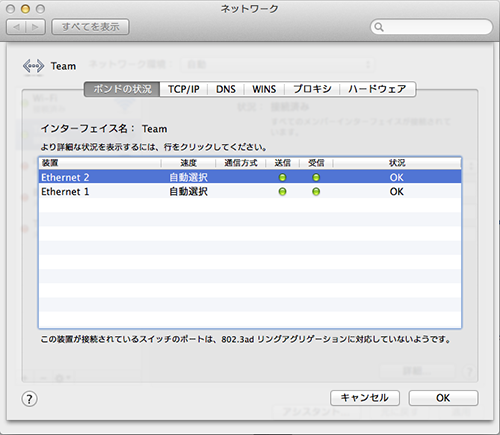Click the search magnifier icon
This screenshot has height=435, width=500.
point(379,27)
